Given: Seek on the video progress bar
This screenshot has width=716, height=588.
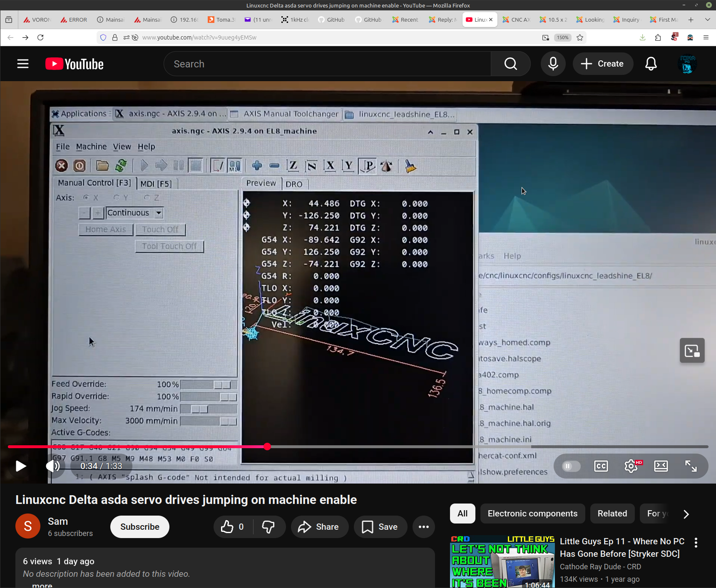Looking at the screenshot, I should pyautogui.click(x=416, y=447).
